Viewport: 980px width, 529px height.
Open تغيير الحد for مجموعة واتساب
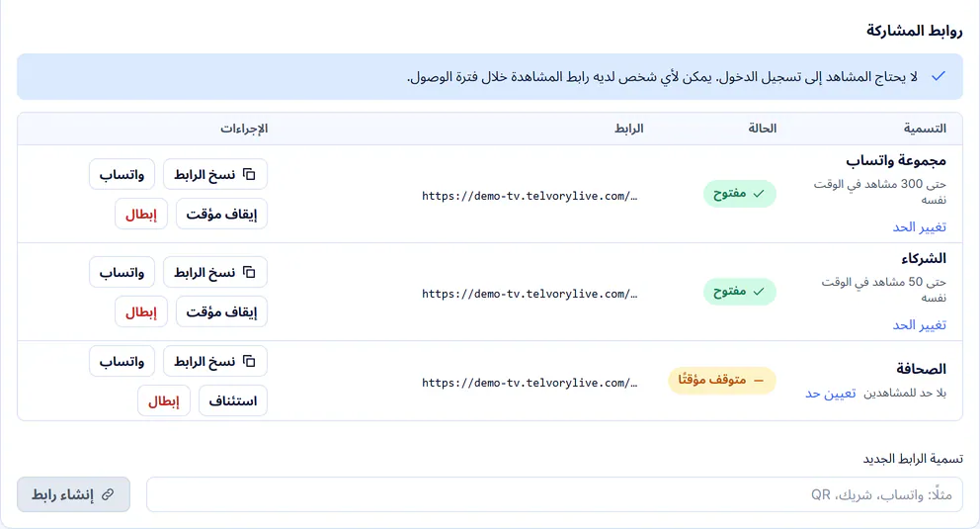click(920, 227)
